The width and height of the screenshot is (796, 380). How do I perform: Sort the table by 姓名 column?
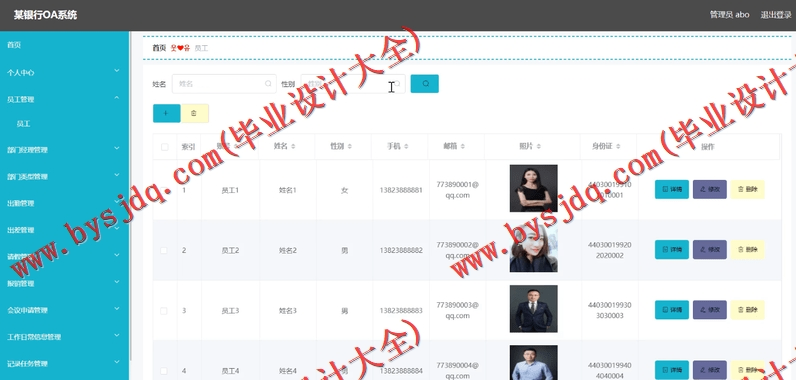(293, 147)
